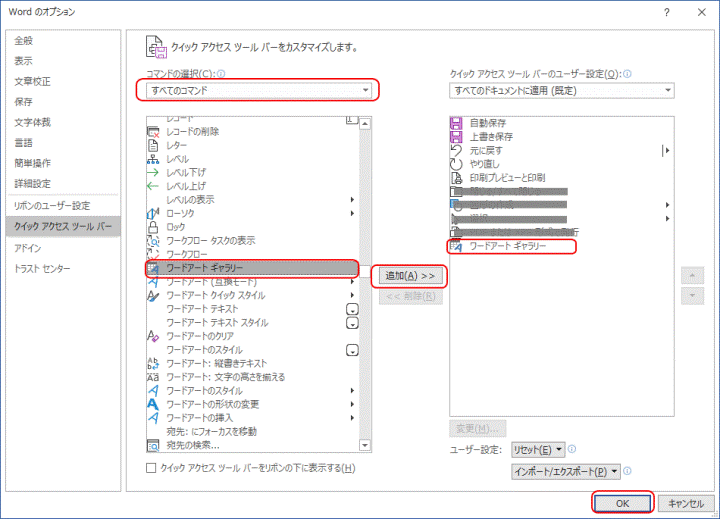
Task: Click the ロック padlock icon
Action: tap(153, 227)
